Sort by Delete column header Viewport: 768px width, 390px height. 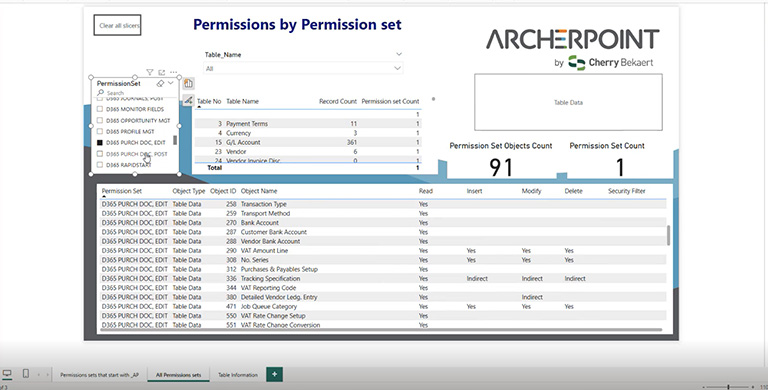click(x=573, y=191)
